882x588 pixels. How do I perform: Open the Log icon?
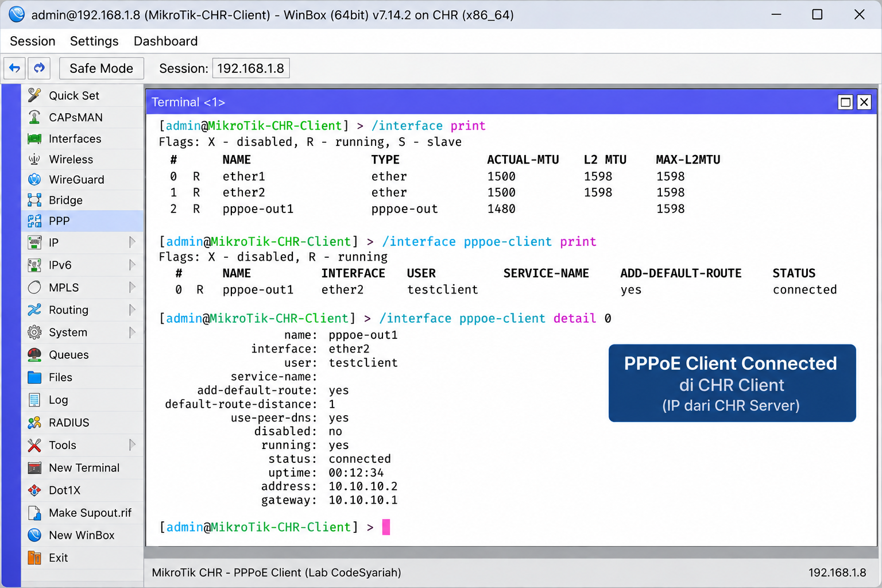[x=34, y=400]
